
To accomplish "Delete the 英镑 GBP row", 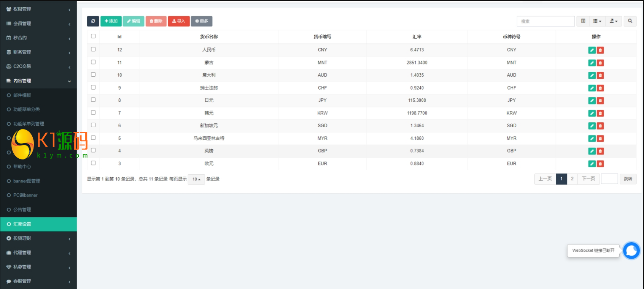I will [x=600, y=151].
